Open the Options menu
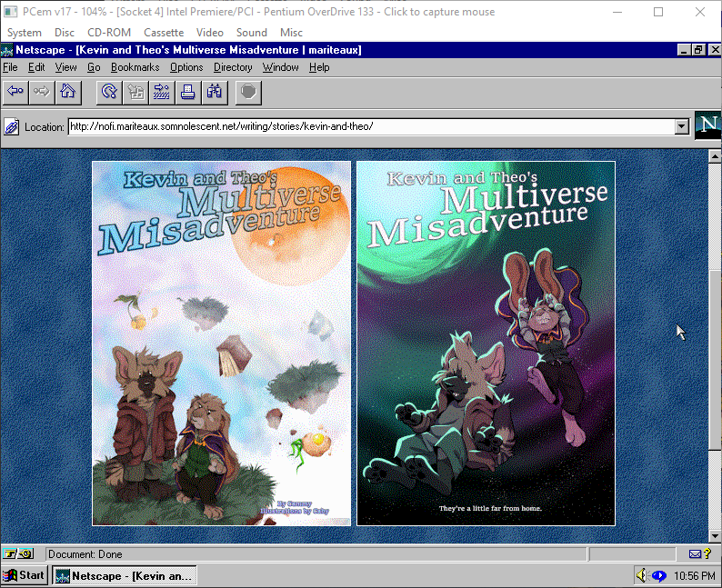Viewport: 722px width, 588px height. click(186, 67)
